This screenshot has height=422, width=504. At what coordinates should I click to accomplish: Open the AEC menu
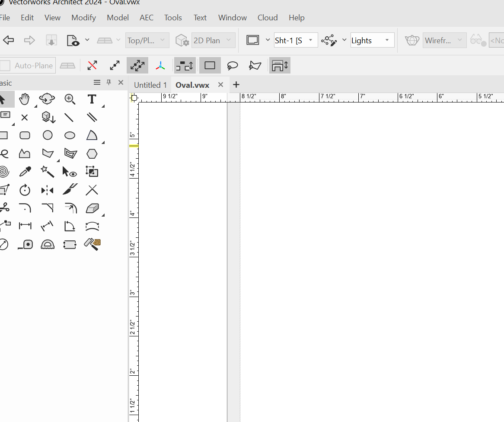[147, 18]
